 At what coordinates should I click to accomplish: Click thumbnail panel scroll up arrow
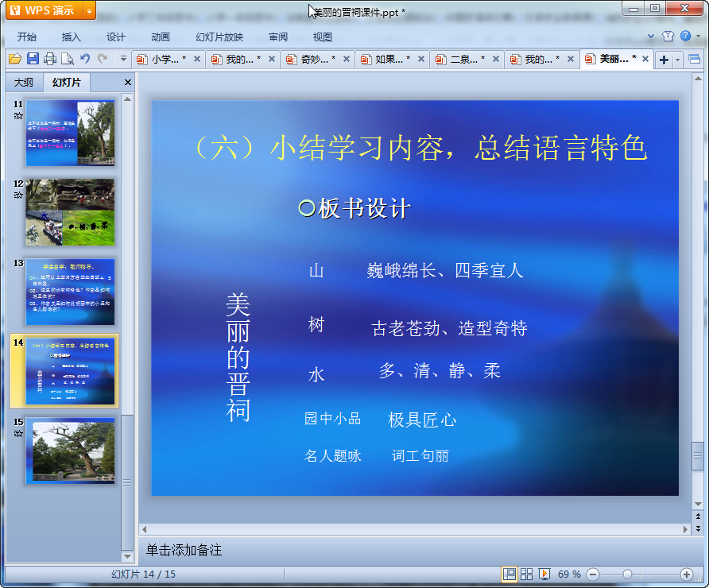click(x=127, y=99)
